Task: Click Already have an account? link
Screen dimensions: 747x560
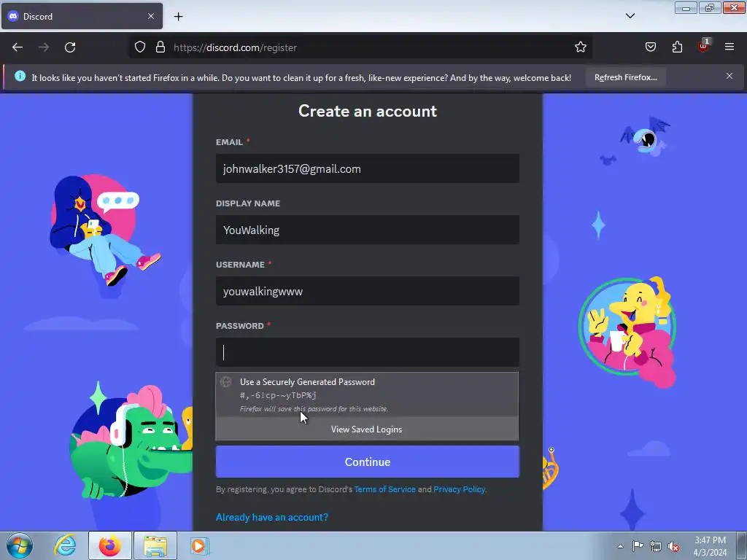Action: (x=272, y=517)
